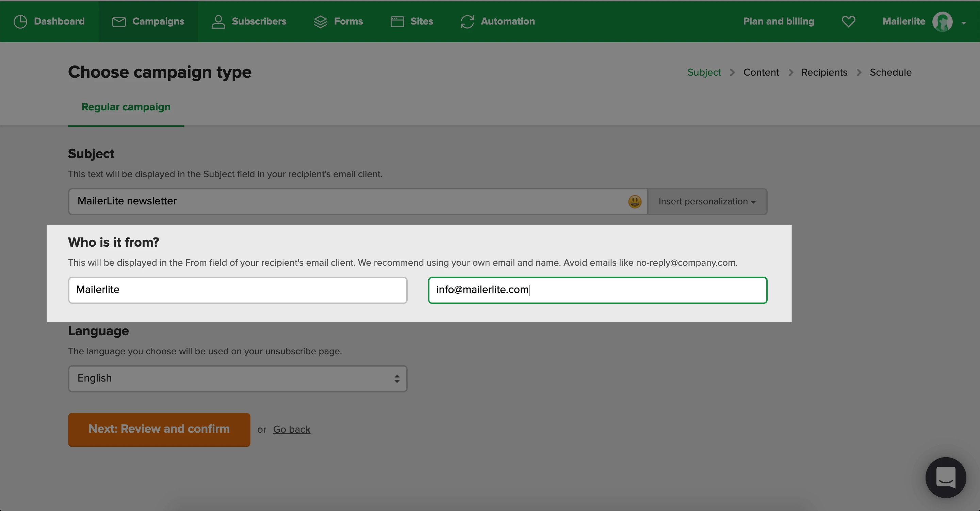Click the heart icon in navbar
Image resolution: width=980 pixels, height=511 pixels.
[x=848, y=22]
